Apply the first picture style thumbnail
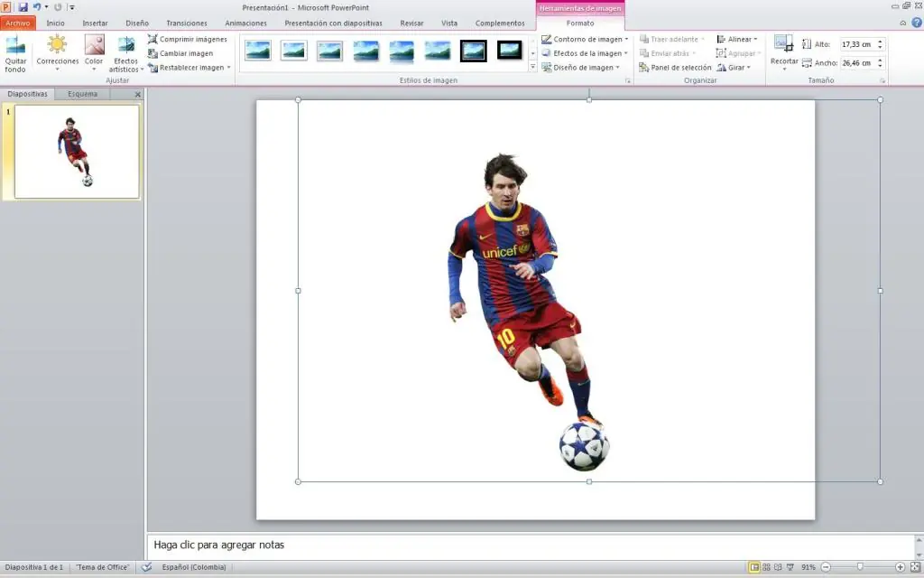Viewport: 924px width, 578px height. coord(258,51)
